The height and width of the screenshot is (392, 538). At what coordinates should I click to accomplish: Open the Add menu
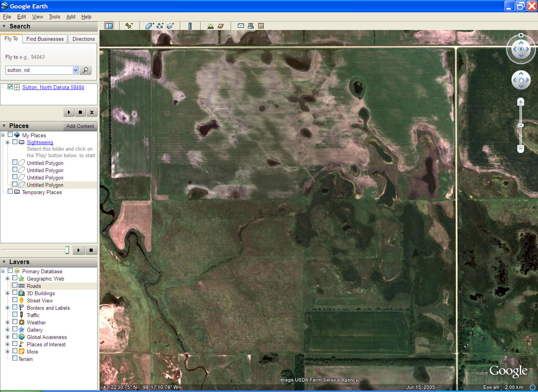click(71, 17)
